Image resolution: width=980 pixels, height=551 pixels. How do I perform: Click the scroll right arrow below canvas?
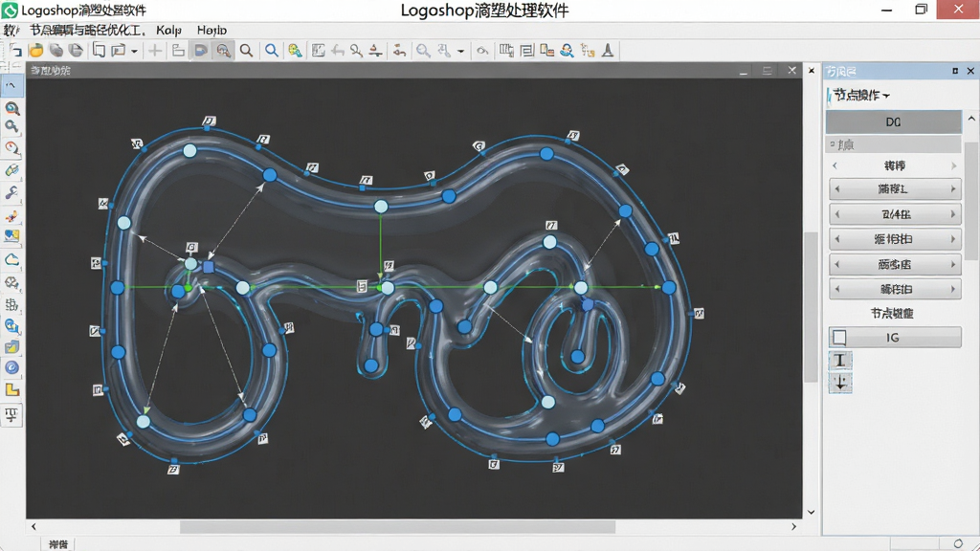click(x=793, y=527)
